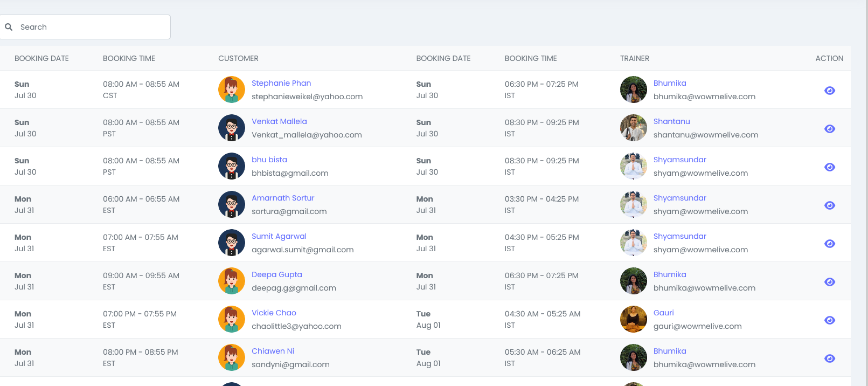Select trainer Gauri's name link
The image size is (868, 386).
tap(663, 313)
